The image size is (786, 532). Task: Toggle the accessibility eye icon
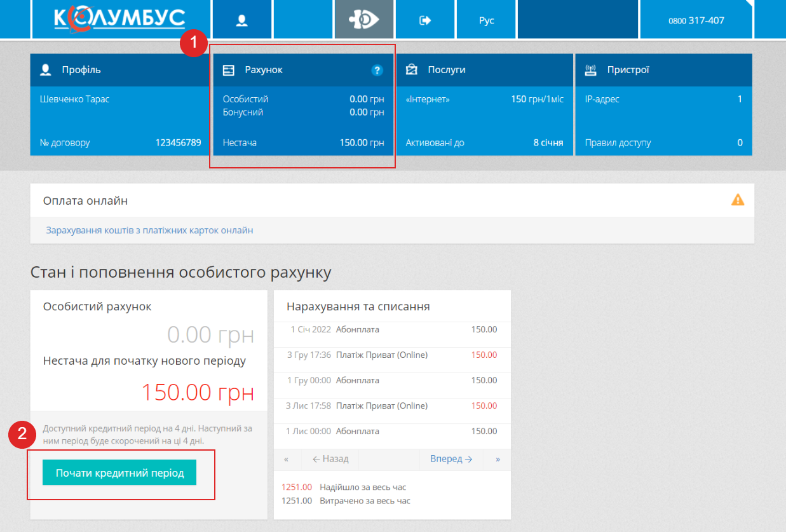(x=363, y=20)
